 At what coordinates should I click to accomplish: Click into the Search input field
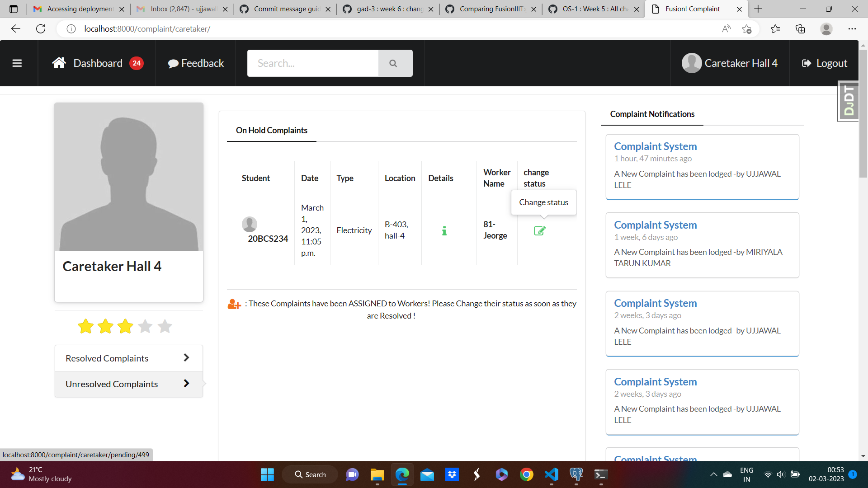[x=312, y=63]
